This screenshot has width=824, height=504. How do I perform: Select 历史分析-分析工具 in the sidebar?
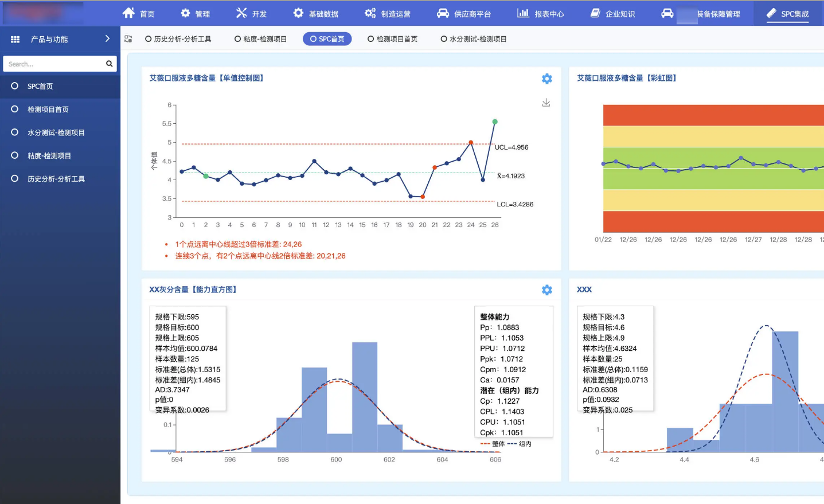tap(56, 179)
